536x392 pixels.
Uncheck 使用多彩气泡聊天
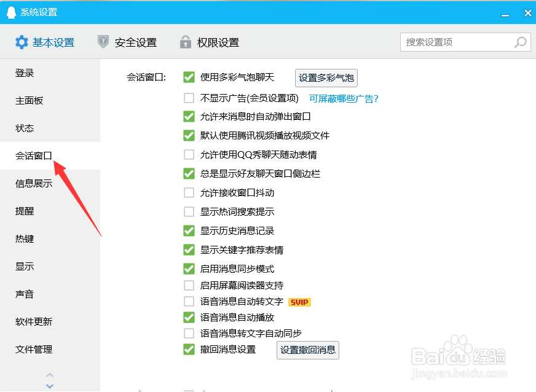click(189, 77)
